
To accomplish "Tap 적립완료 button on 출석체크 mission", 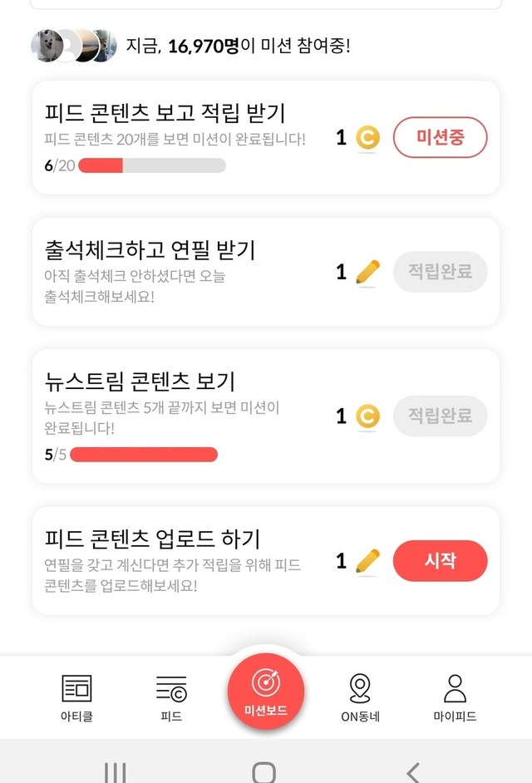I will point(440,272).
